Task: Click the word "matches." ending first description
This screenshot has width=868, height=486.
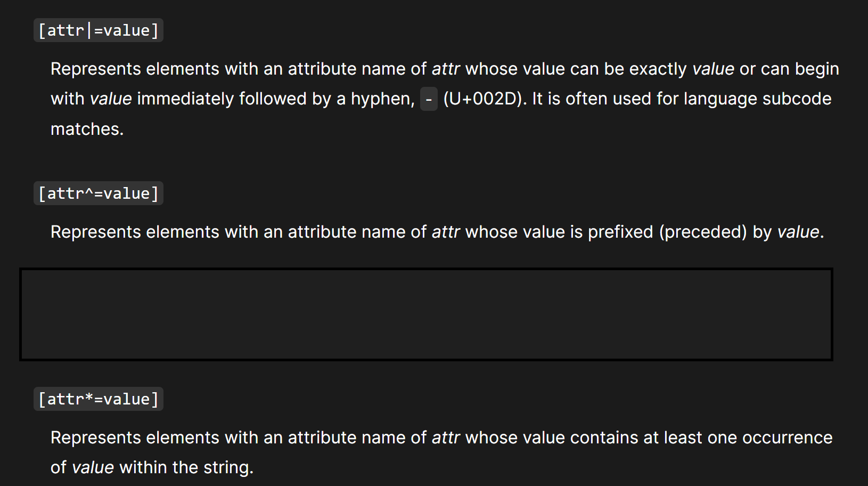Action: (87, 129)
